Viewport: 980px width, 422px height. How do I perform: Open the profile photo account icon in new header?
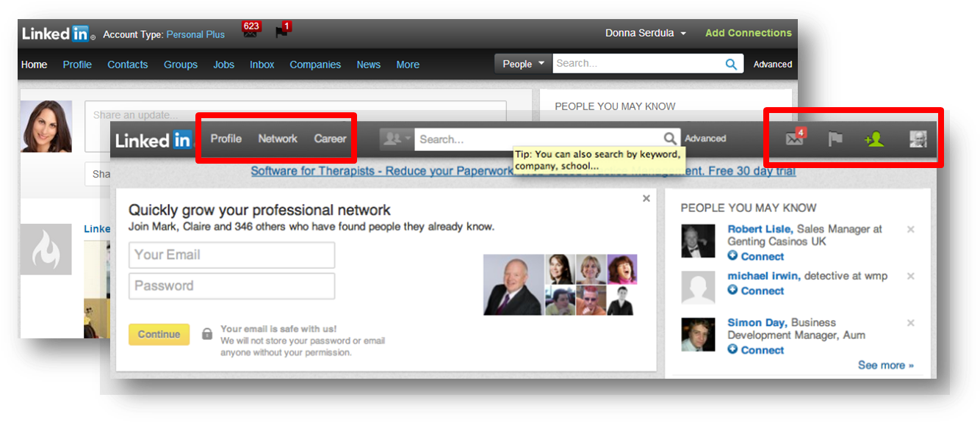[x=918, y=139]
